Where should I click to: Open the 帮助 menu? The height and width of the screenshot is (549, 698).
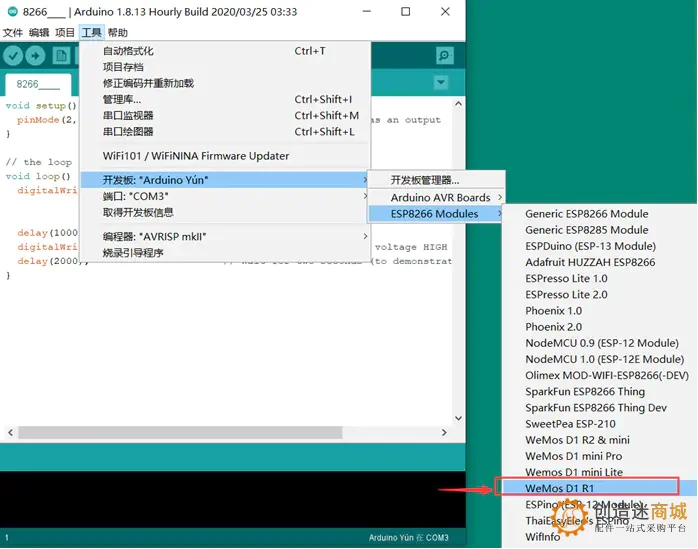[118, 33]
